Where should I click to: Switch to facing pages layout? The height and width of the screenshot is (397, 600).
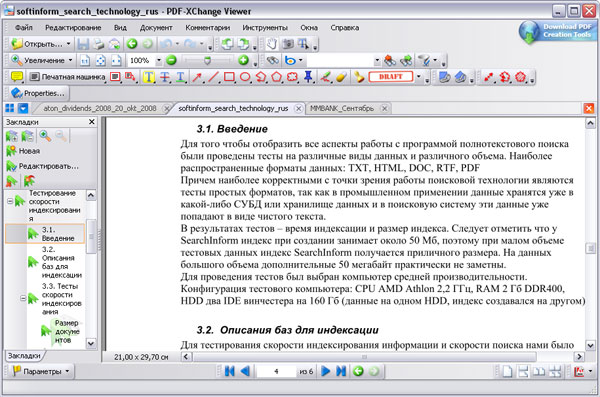[539, 371]
